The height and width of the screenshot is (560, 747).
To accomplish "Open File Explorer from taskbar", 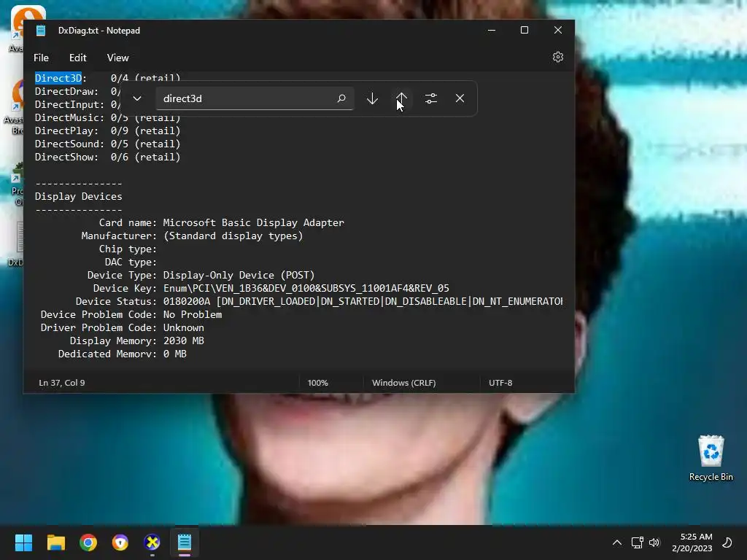I will 55,542.
